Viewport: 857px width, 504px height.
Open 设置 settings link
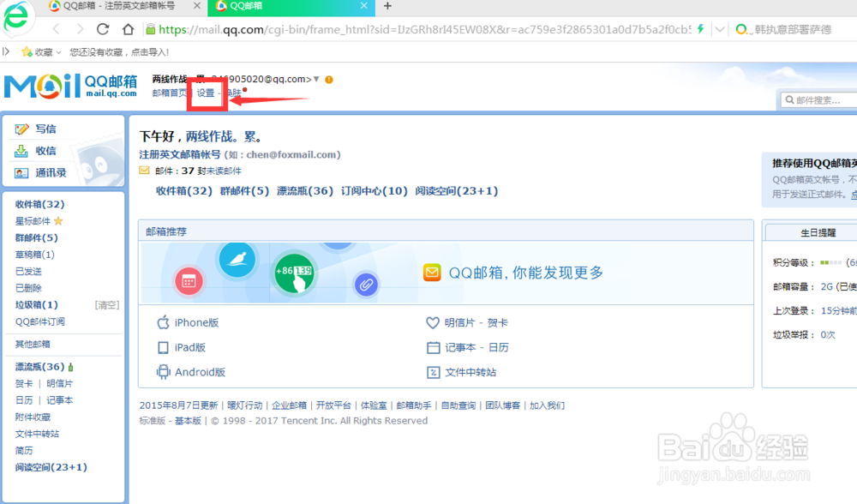[206, 93]
